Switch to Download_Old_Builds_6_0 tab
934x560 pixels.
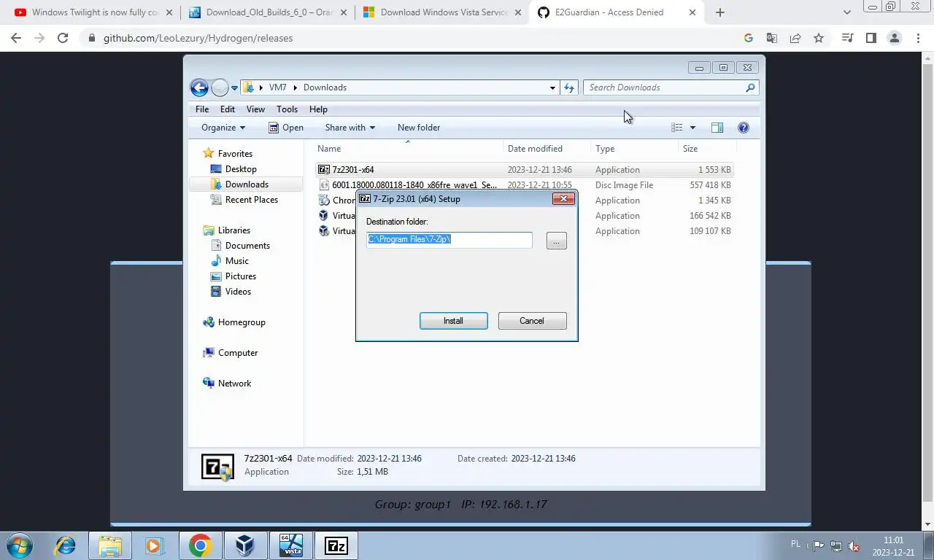tap(267, 12)
